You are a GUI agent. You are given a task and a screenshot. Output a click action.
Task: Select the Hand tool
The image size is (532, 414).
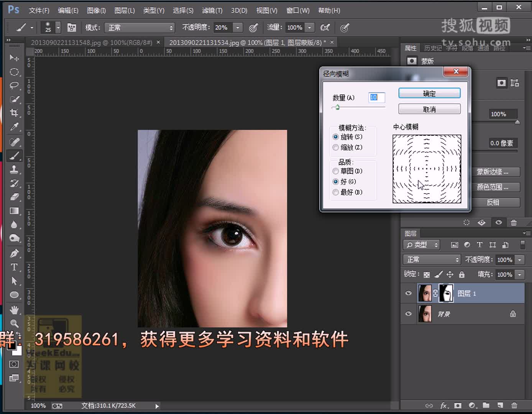[x=14, y=310]
